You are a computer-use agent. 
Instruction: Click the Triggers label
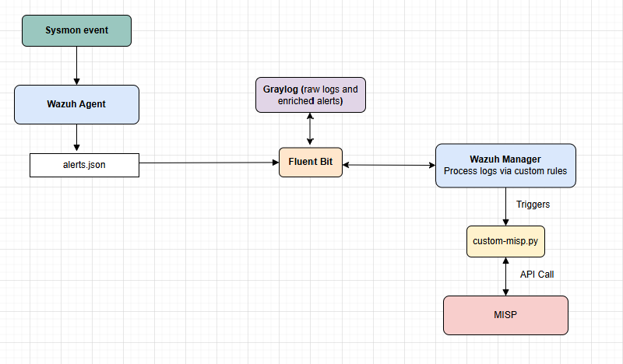coord(533,205)
